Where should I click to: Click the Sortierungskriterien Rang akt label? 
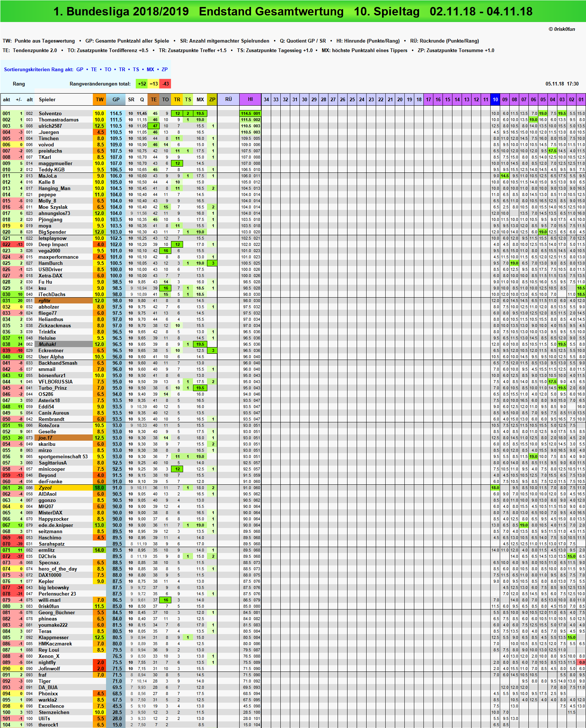click(39, 69)
